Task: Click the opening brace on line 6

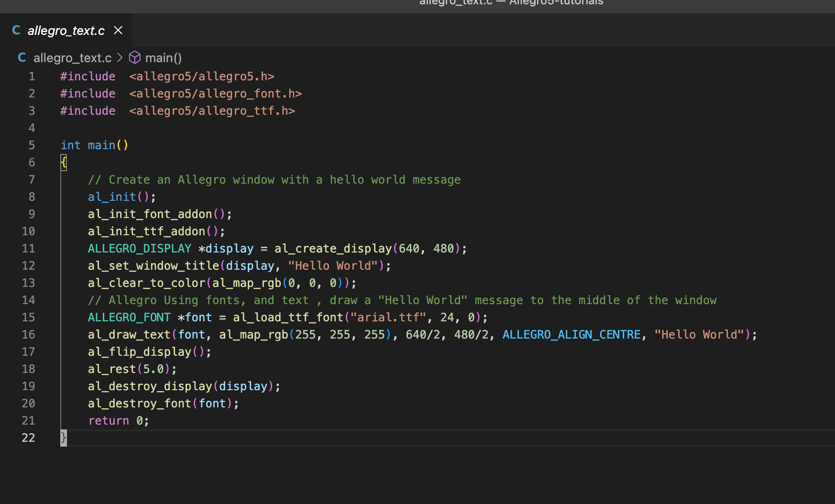Action: pos(63,162)
